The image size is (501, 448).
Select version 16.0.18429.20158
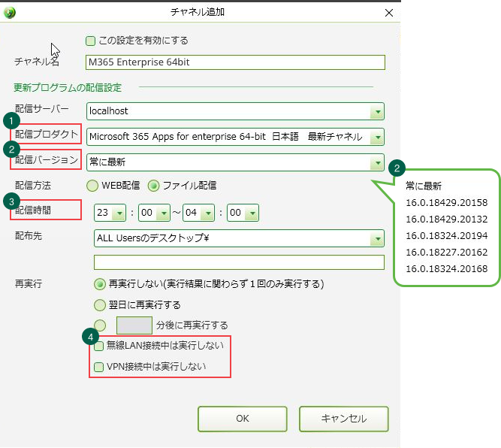(447, 203)
